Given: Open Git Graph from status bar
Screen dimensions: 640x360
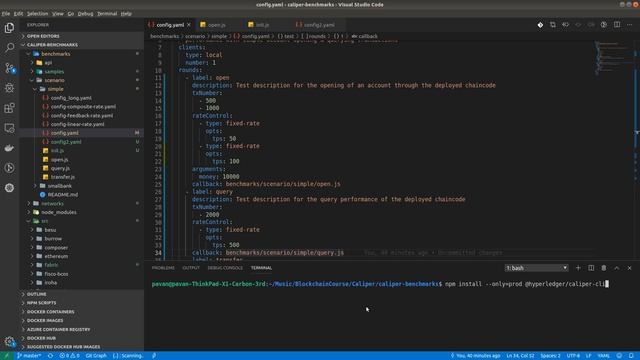Looking at the screenshot, I should coord(96,356).
